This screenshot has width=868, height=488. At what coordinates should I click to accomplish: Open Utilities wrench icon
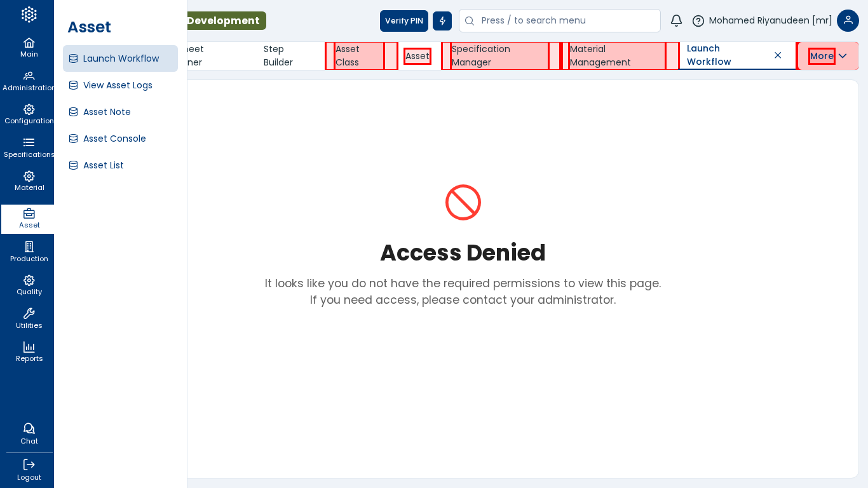(x=29, y=318)
